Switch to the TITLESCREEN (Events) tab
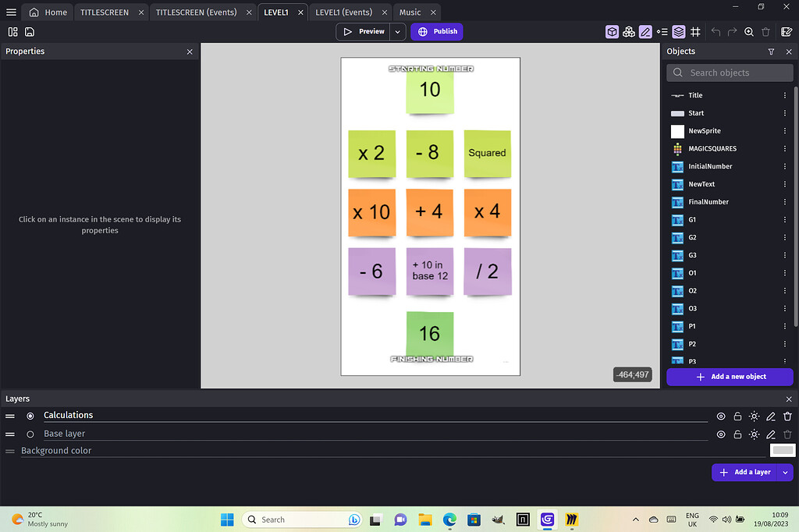The image size is (799, 532). tap(197, 12)
